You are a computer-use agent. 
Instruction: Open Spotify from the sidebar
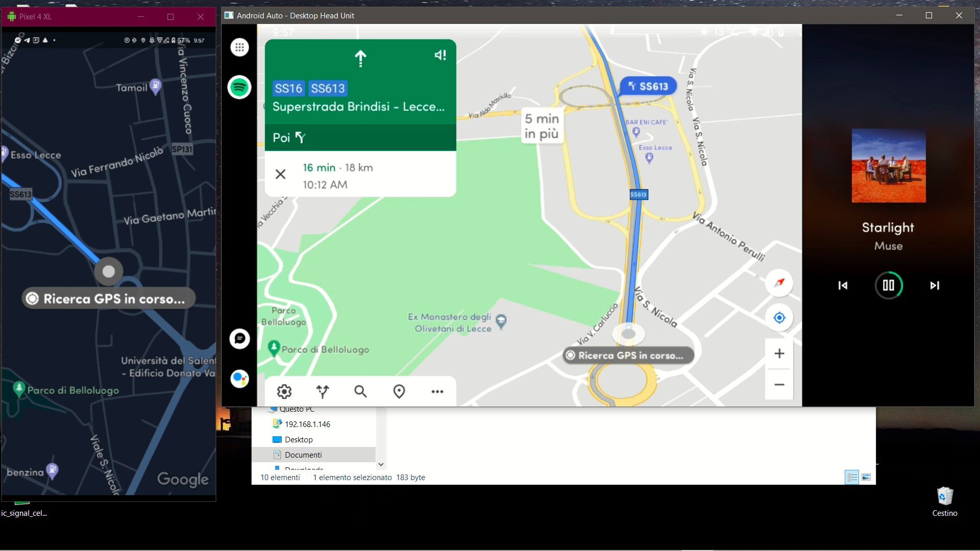click(239, 87)
